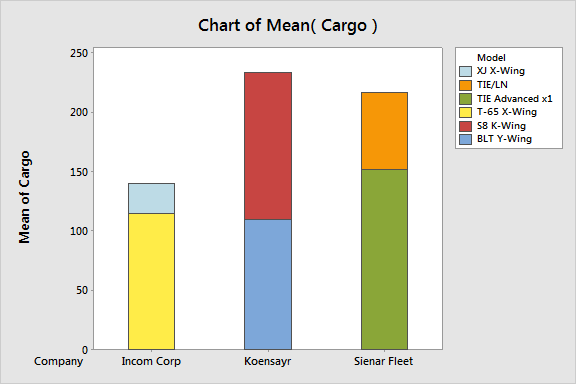Select the Sienar Fleet category label
Viewport: 577px width, 385px height.
(383, 361)
